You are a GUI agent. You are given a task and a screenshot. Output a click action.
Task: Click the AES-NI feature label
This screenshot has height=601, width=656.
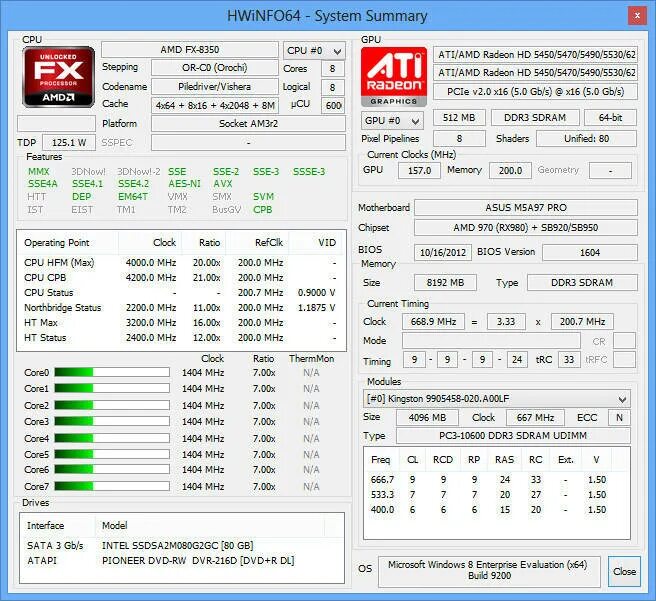pyautogui.click(x=184, y=184)
